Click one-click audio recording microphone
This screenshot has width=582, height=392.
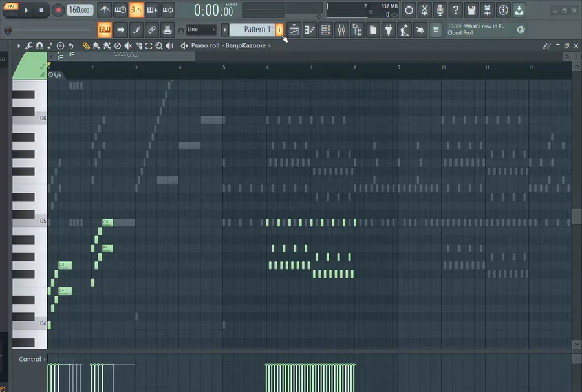tap(440, 10)
